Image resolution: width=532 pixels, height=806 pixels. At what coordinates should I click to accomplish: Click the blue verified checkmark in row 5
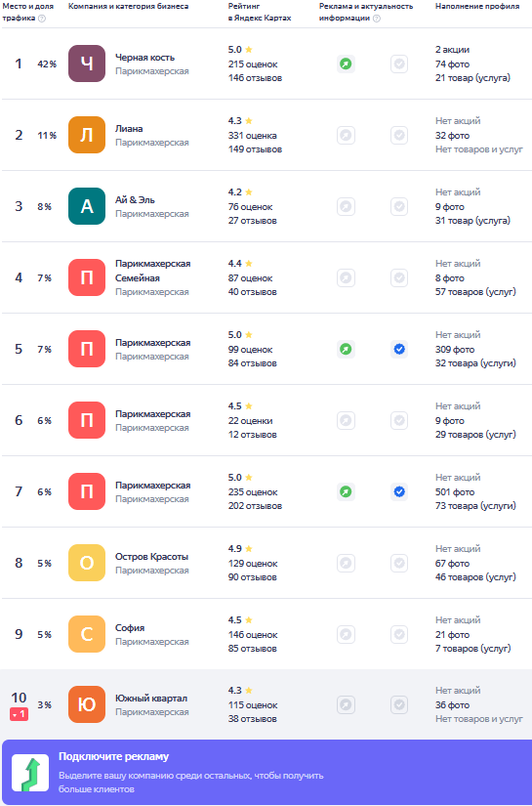399,350
